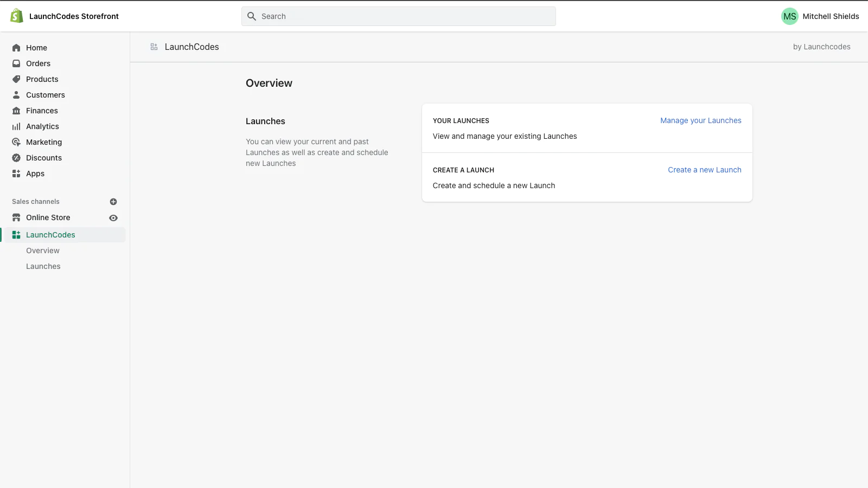Open Overview under LaunchCodes
The image size is (868, 488).
point(43,251)
